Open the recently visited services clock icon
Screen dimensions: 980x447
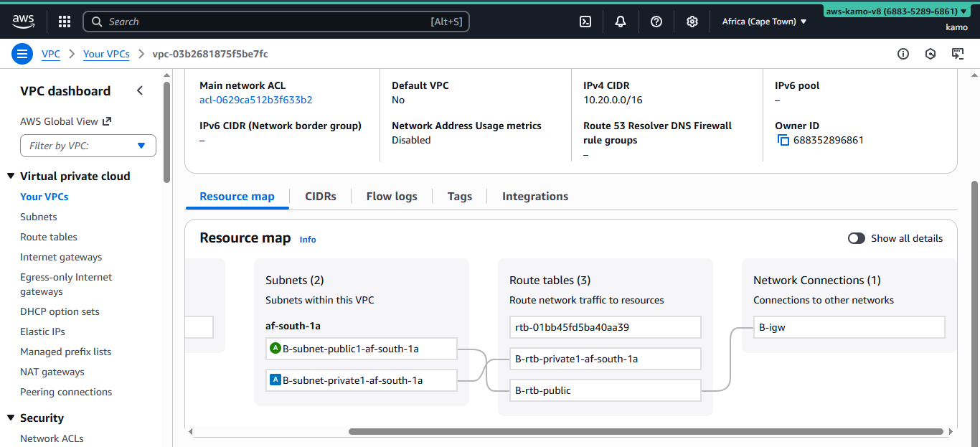(930, 54)
